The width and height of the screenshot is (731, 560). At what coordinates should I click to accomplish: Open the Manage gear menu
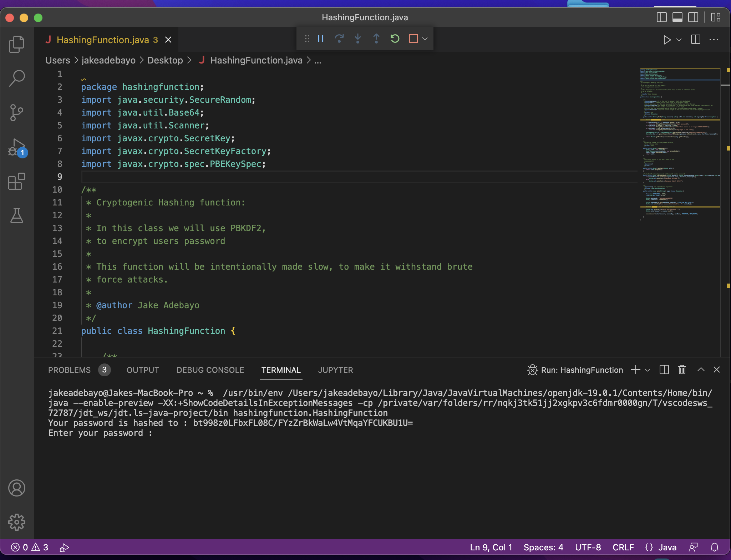[x=16, y=522]
